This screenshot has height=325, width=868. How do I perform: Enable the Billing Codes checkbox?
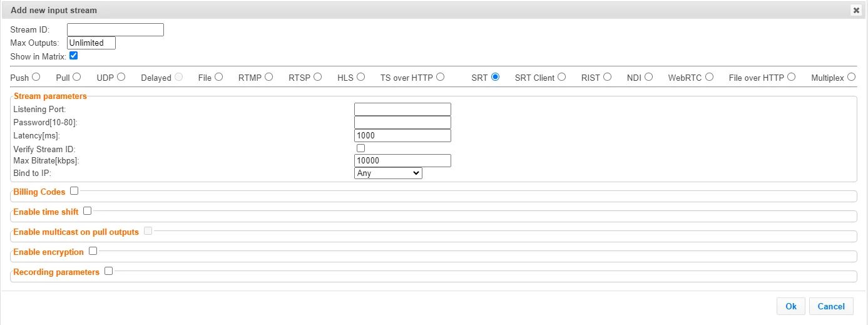pos(74,191)
